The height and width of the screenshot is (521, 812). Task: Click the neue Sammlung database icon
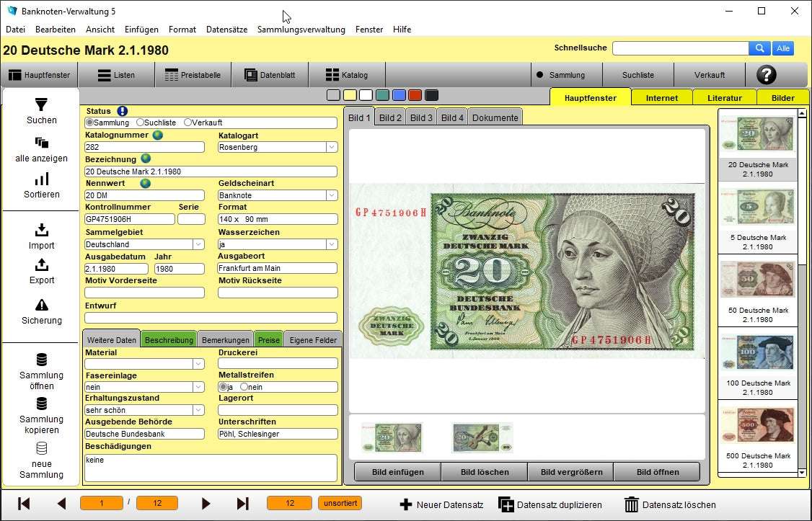coord(42,447)
